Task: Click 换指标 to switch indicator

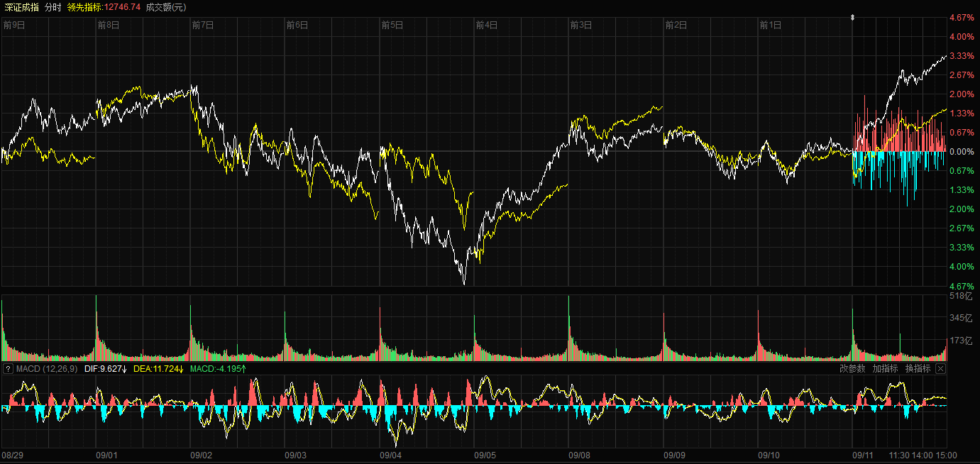Action: (x=918, y=369)
